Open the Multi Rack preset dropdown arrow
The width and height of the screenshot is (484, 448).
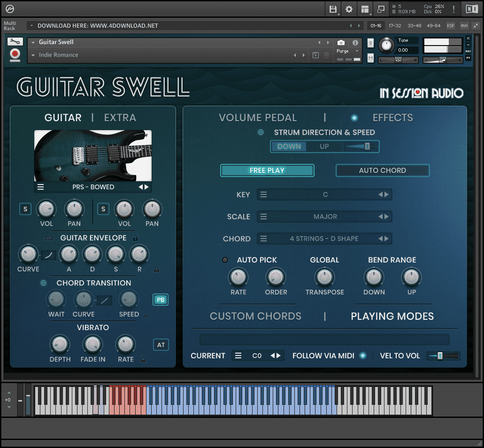coord(31,26)
